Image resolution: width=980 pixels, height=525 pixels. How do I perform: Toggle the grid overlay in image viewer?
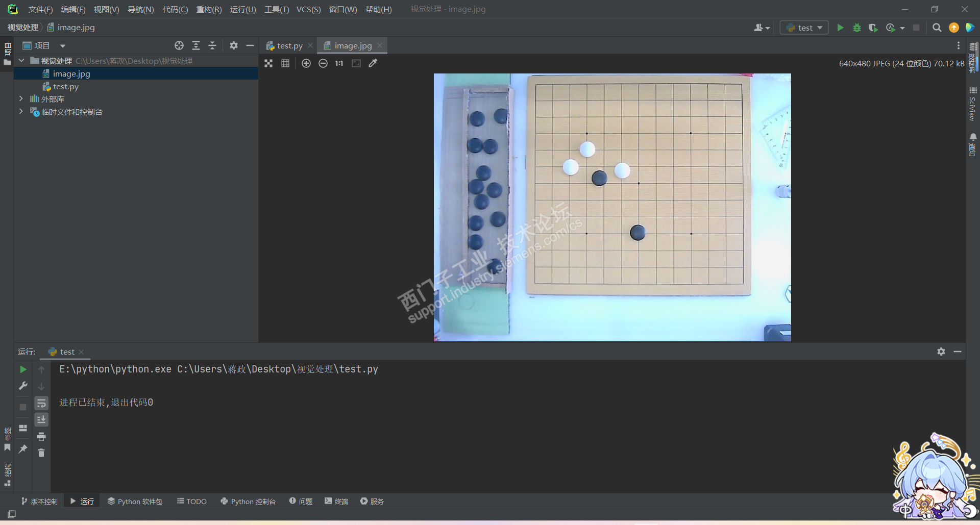[285, 63]
